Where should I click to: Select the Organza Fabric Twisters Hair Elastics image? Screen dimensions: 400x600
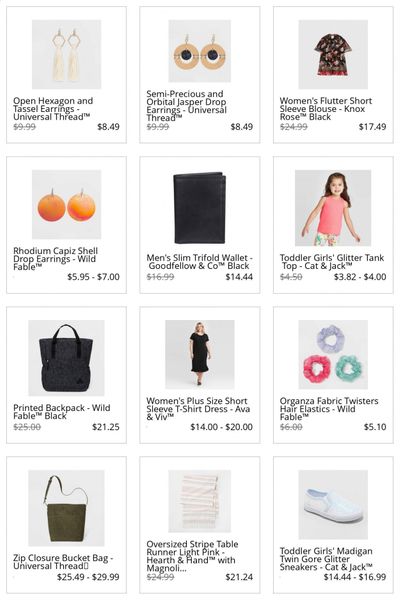[333, 354]
